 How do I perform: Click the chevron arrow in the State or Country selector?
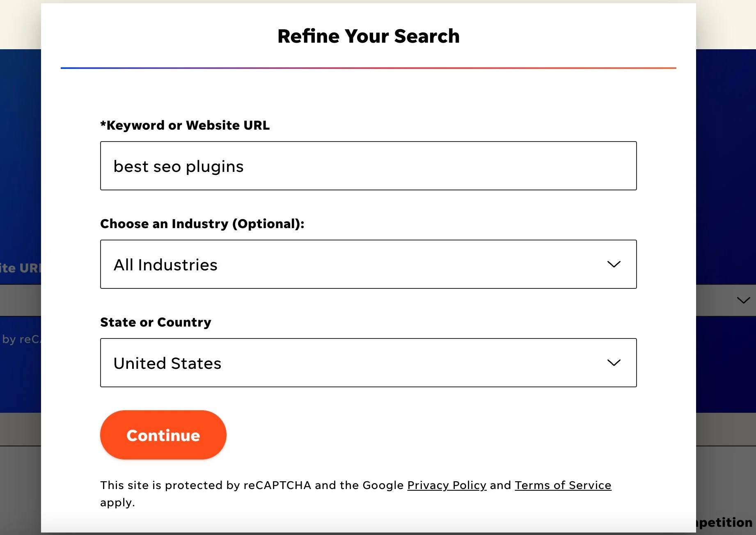(x=614, y=363)
